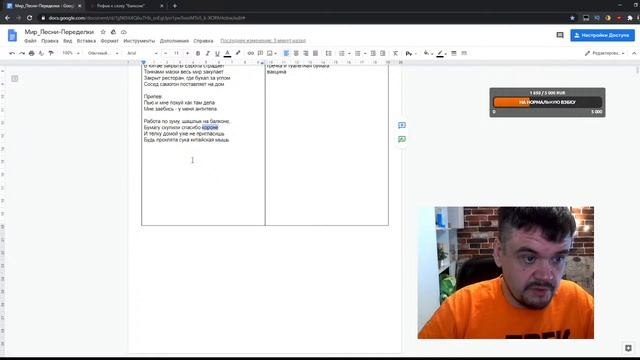
Task: Open the Вид menu
Action: coord(68,41)
